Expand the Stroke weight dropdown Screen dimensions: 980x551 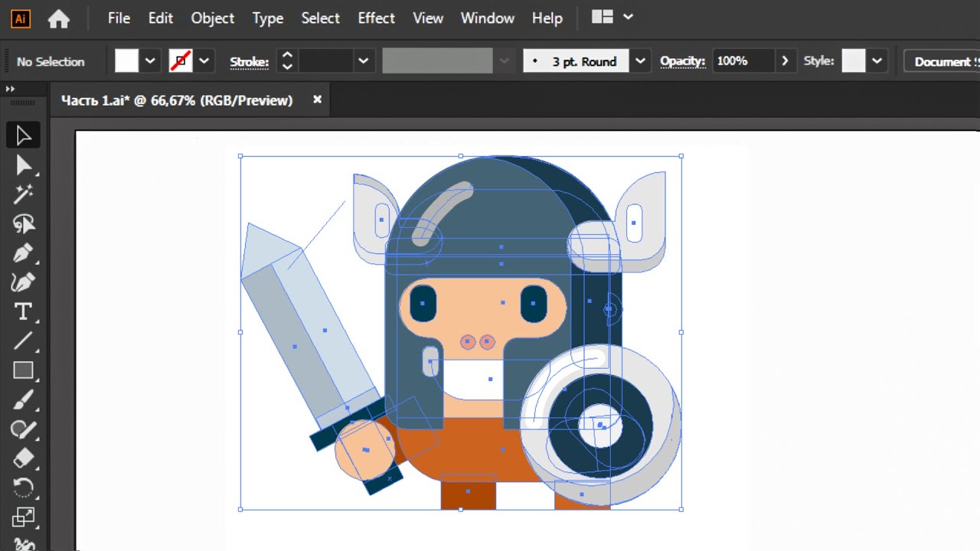point(363,61)
